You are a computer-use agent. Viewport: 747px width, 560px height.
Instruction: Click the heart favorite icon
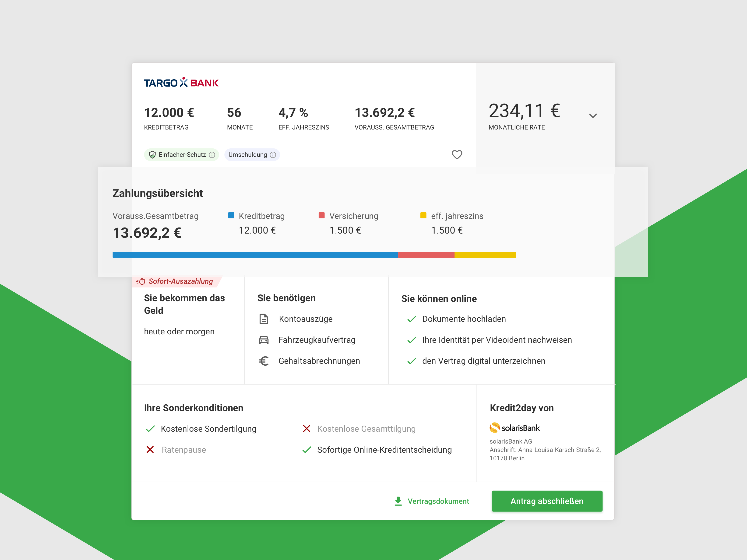pos(457,155)
